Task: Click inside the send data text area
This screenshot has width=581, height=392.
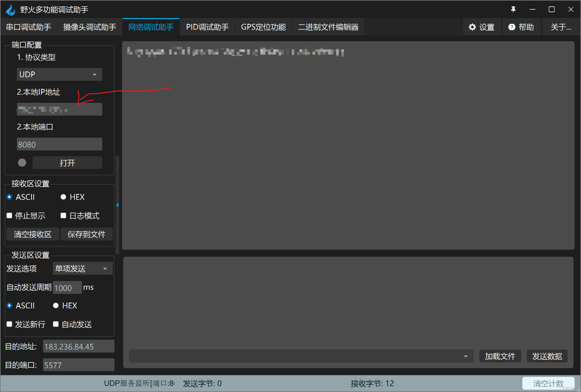Action: pyautogui.click(x=348, y=303)
